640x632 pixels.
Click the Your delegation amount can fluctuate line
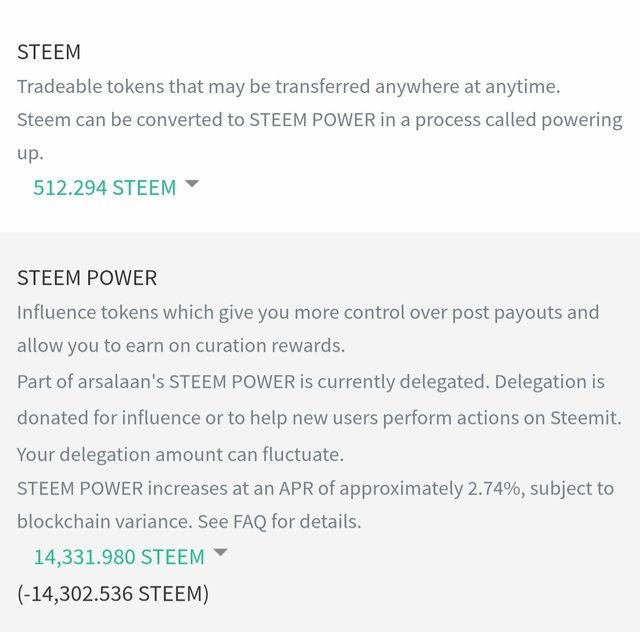point(180,455)
